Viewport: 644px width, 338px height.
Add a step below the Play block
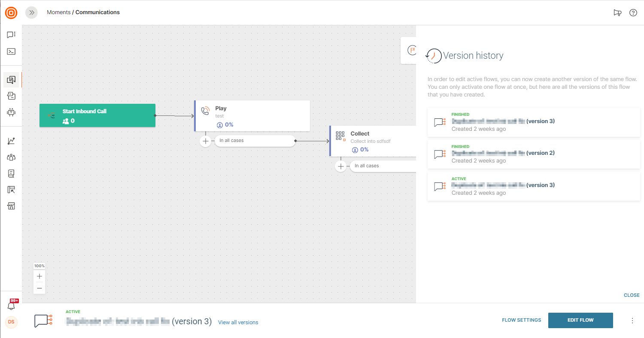point(206,141)
